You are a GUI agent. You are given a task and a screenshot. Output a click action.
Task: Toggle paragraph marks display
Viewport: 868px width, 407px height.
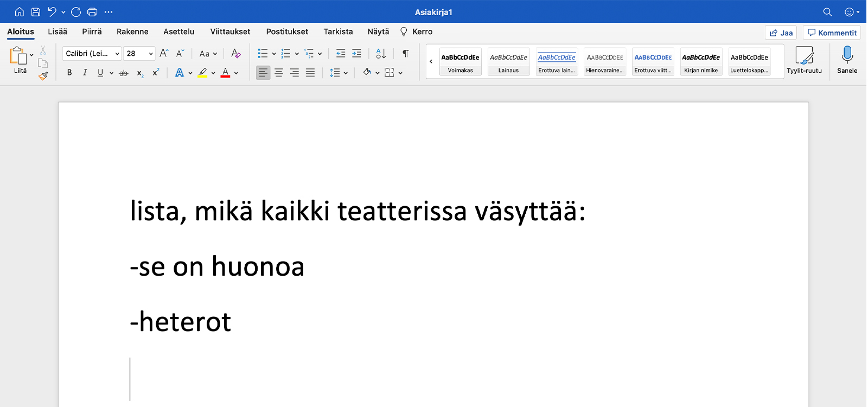(x=405, y=53)
